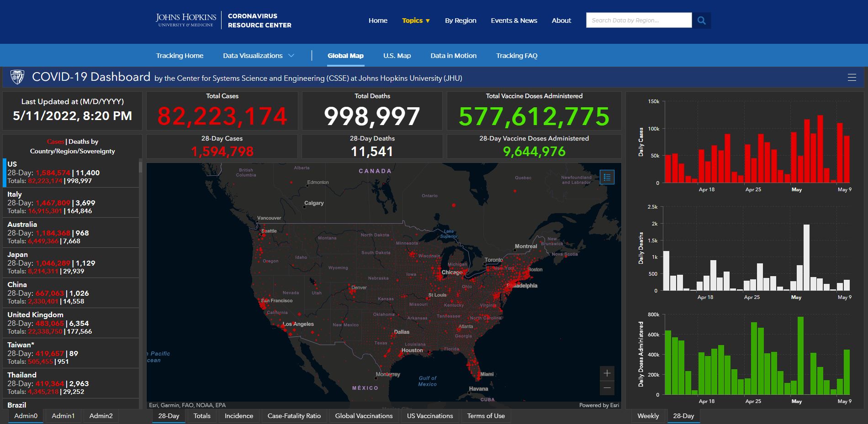Click the 28-Day Deaths value 11,541

click(x=372, y=151)
